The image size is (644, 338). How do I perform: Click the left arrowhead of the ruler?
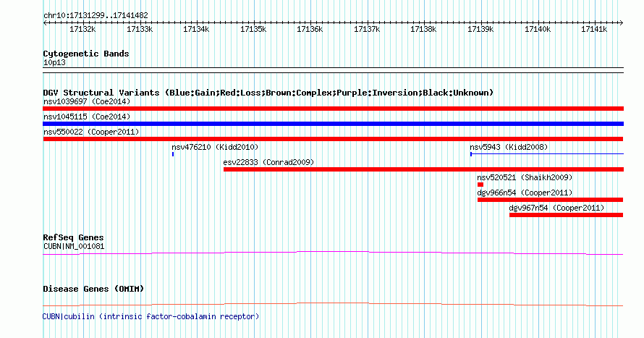click(x=45, y=23)
